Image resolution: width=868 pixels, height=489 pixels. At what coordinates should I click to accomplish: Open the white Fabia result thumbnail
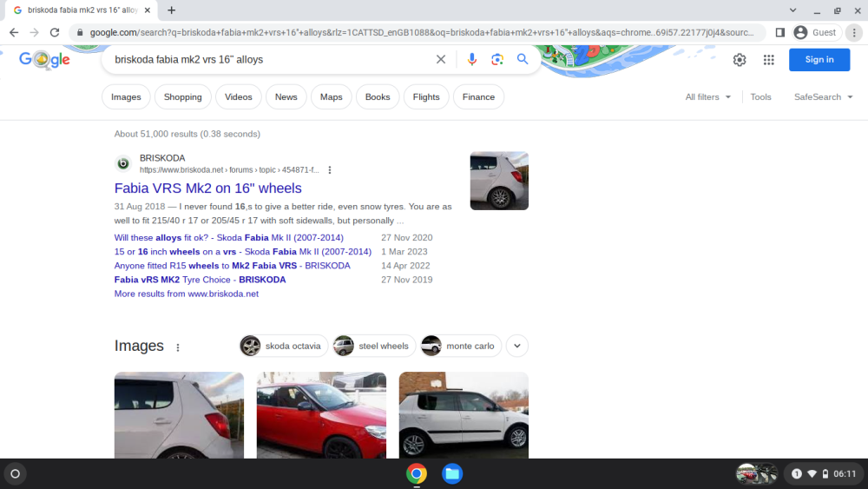499,181
